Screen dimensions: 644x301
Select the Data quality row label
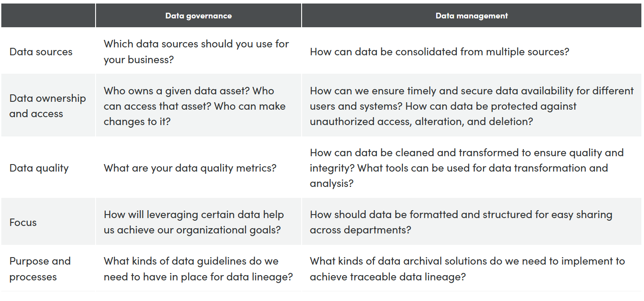click(x=39, y=168)
